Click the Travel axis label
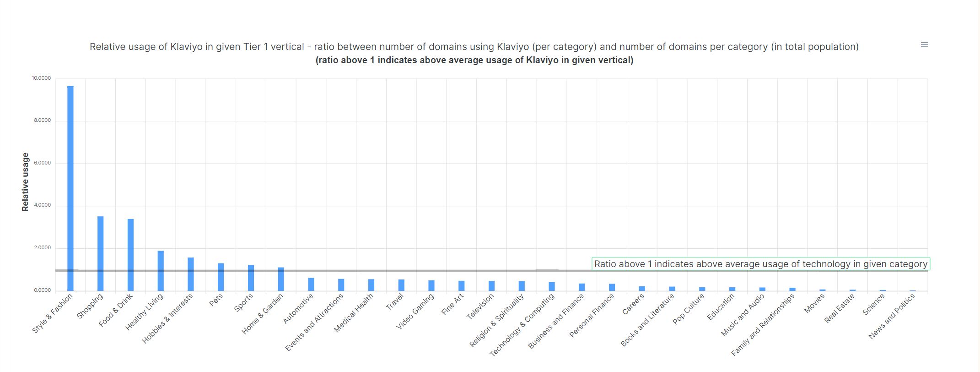980x372 pixels. [395, 302]
